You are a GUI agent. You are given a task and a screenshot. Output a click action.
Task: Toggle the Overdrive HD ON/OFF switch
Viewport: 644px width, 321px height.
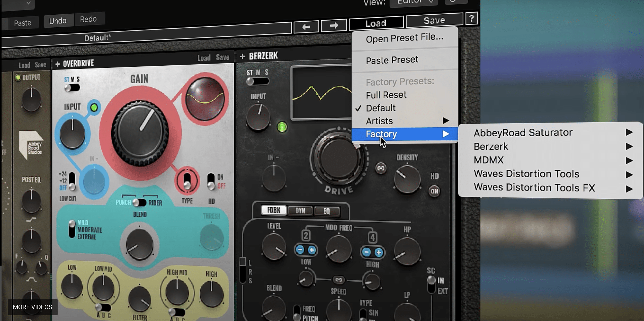pyautogui.click(x=211, y=181)
